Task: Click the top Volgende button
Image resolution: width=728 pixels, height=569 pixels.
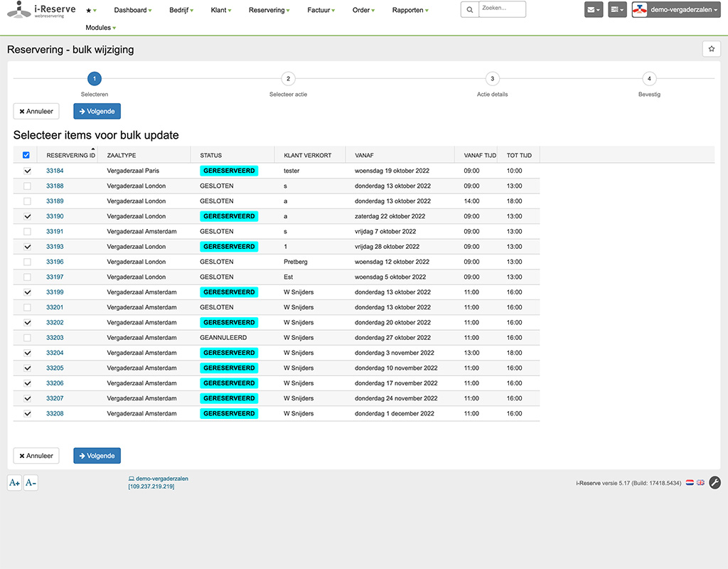Action: click(x=97, y=111)
